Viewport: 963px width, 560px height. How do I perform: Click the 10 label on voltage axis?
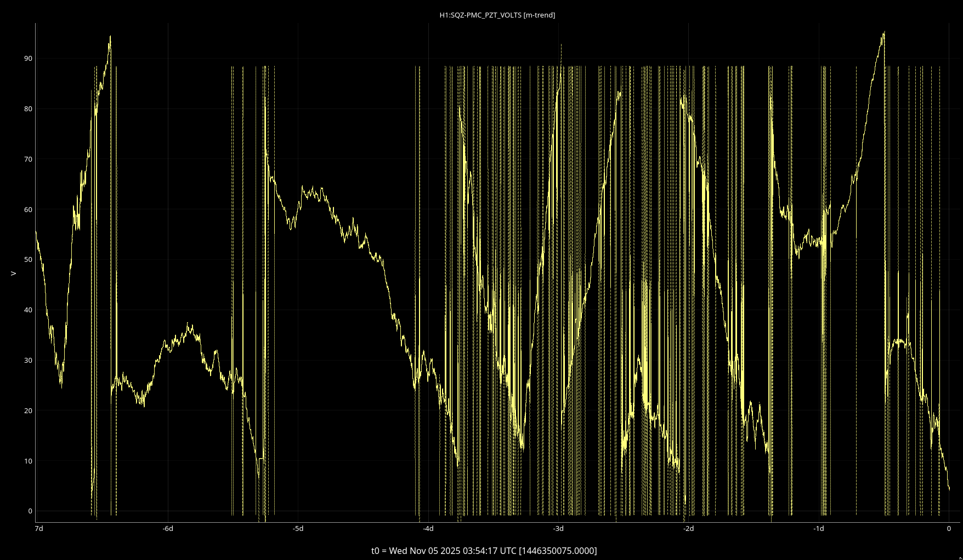[28, 461]
